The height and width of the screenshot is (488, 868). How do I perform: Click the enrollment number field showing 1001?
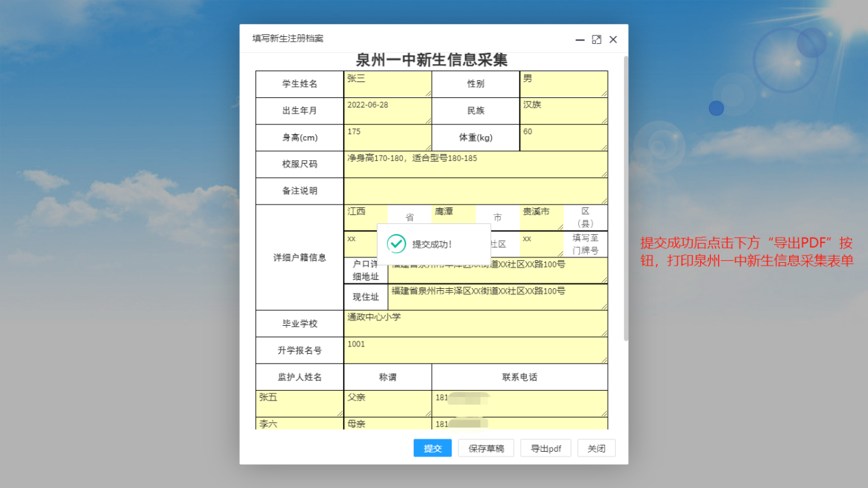(475, 350)
